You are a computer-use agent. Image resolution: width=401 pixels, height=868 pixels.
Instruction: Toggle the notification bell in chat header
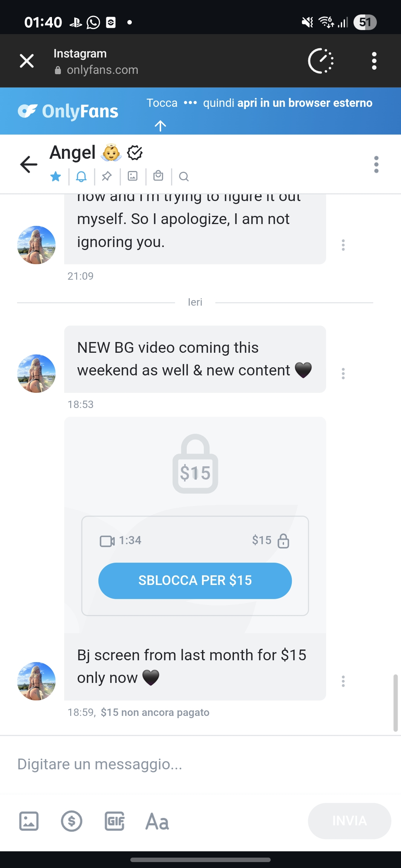tap(81, 177)
